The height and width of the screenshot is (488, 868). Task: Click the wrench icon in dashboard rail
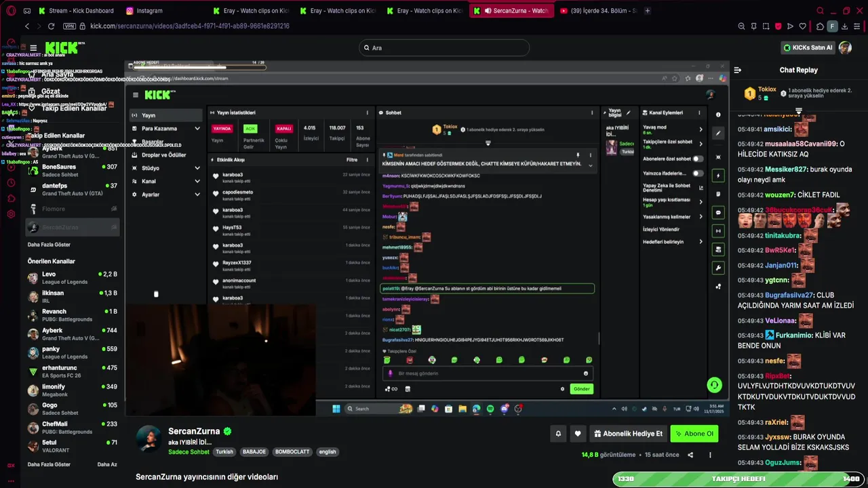[x=718, y=268]
